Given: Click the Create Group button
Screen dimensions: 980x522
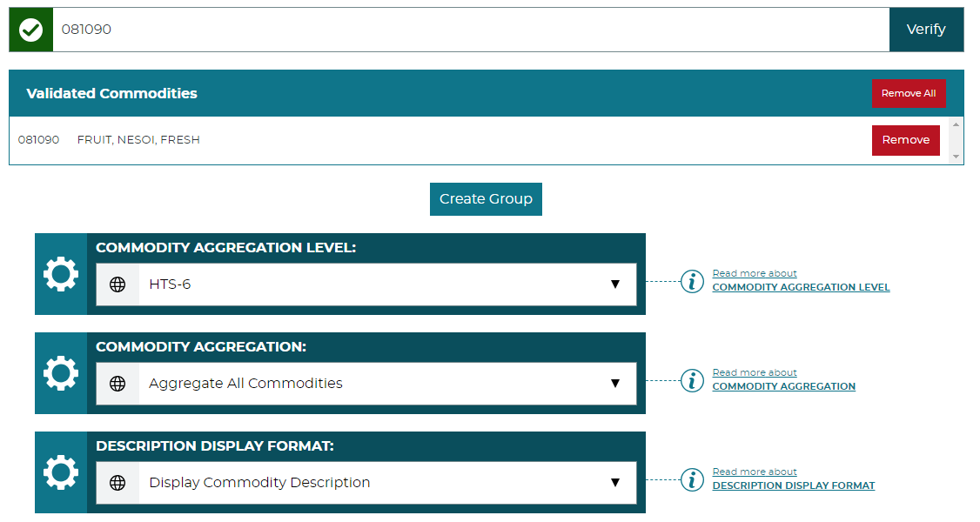Looking at the screenshot, I should coord(486,198).
